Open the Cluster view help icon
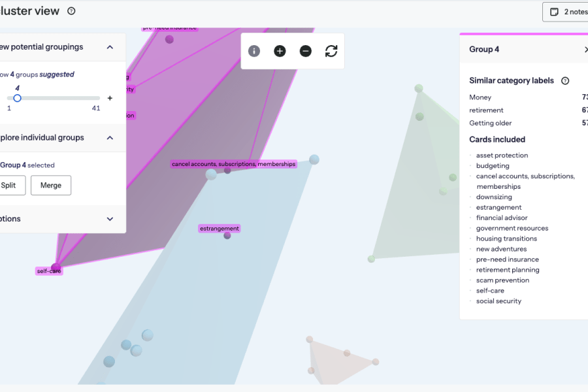 [71, 10]
